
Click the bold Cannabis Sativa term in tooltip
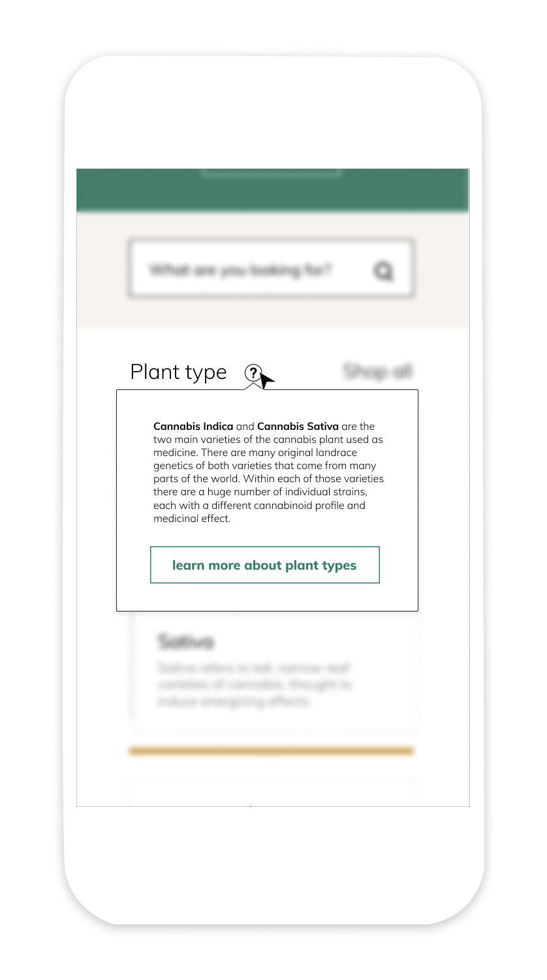[298, 427]
